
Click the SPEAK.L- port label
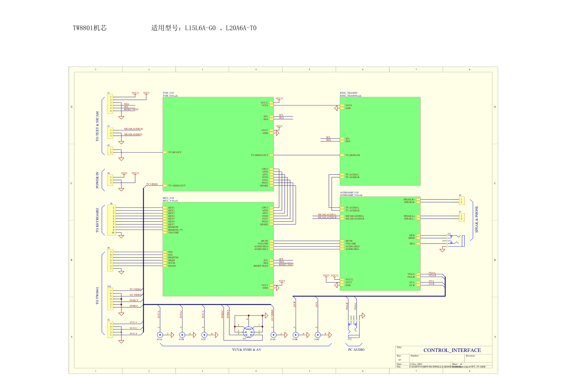click(409, 219)
